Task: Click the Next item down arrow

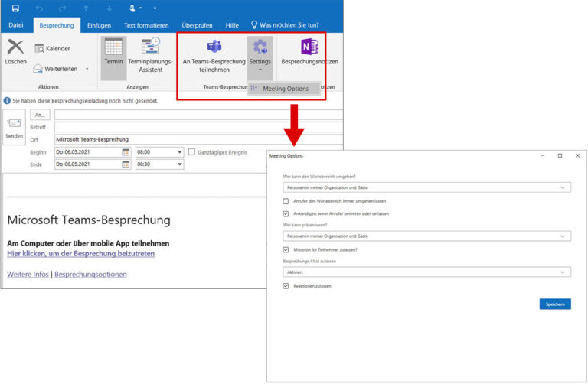Action: (109, 8)
